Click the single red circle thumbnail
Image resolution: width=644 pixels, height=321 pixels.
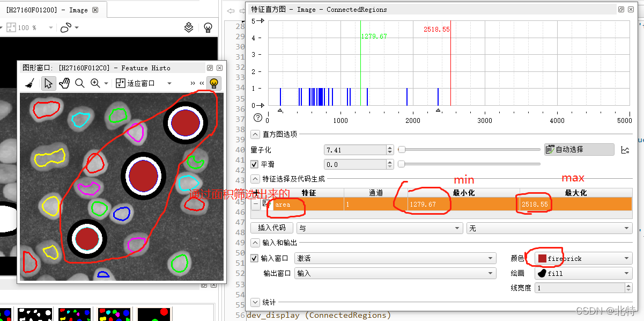(x=155, y=314)
